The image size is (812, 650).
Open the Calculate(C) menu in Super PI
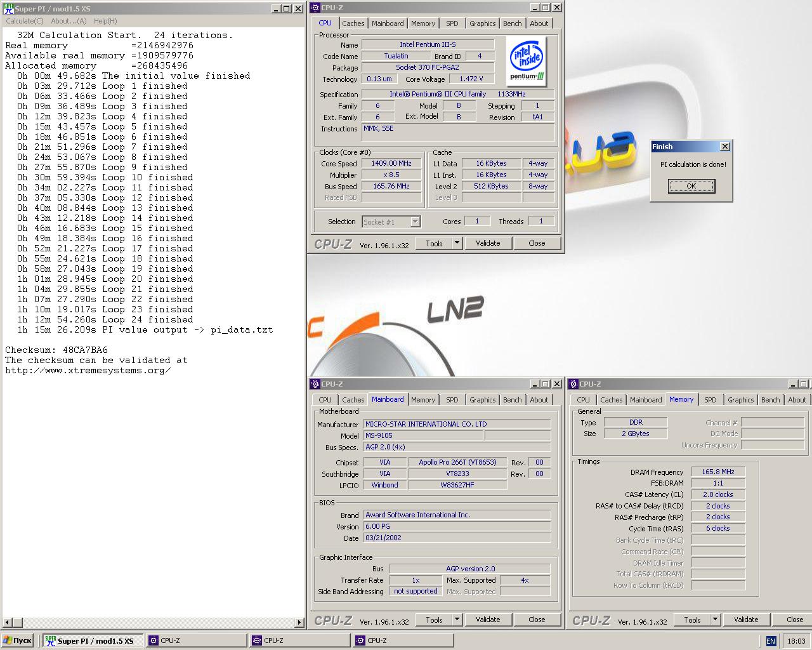(25, 21)
